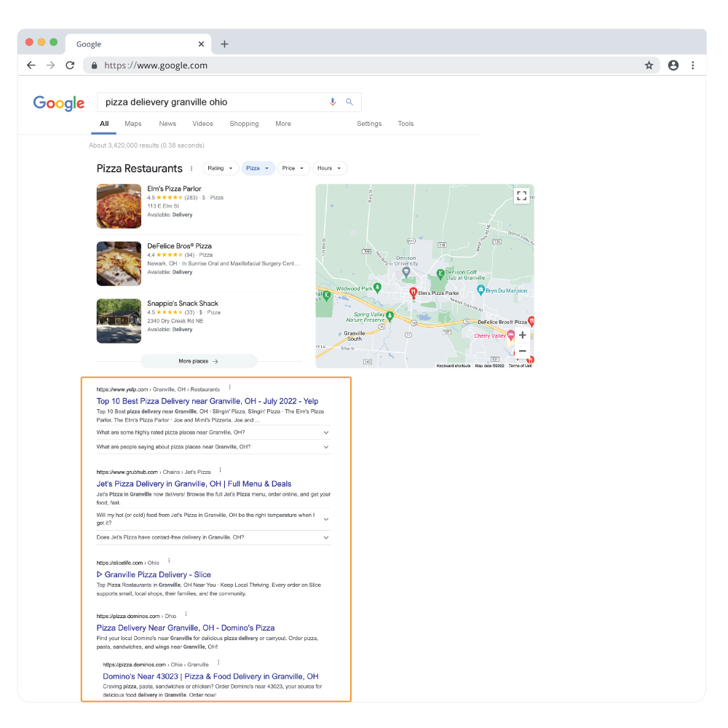Image resolution: width=728 pixels, height=728 pixels.
Task: Click the Google logo
Action: pyautogui.click(x=58, y=103)
